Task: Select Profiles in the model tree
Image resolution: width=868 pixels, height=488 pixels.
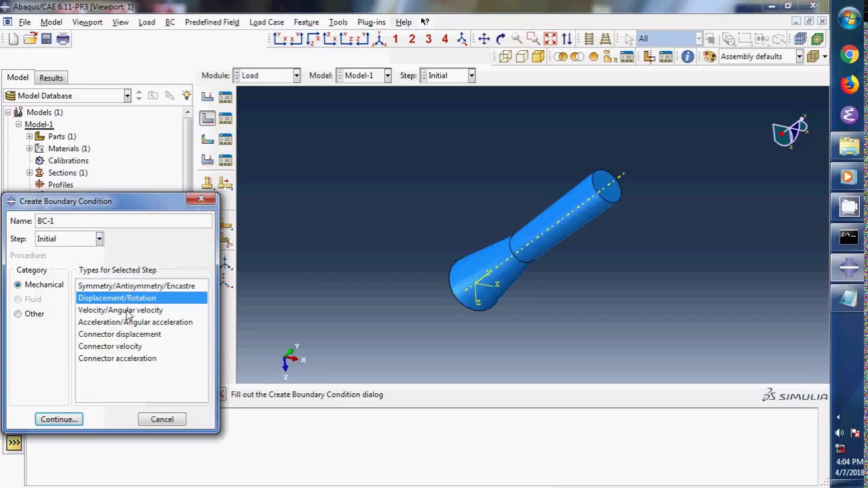Action: coord(60,185)
